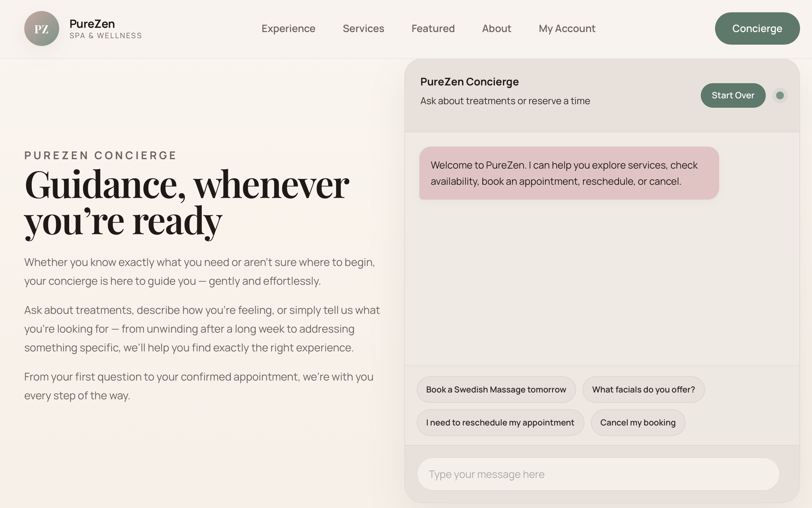
Task: Click paragraph starting 'From your first question'
Action: [199, 386]
